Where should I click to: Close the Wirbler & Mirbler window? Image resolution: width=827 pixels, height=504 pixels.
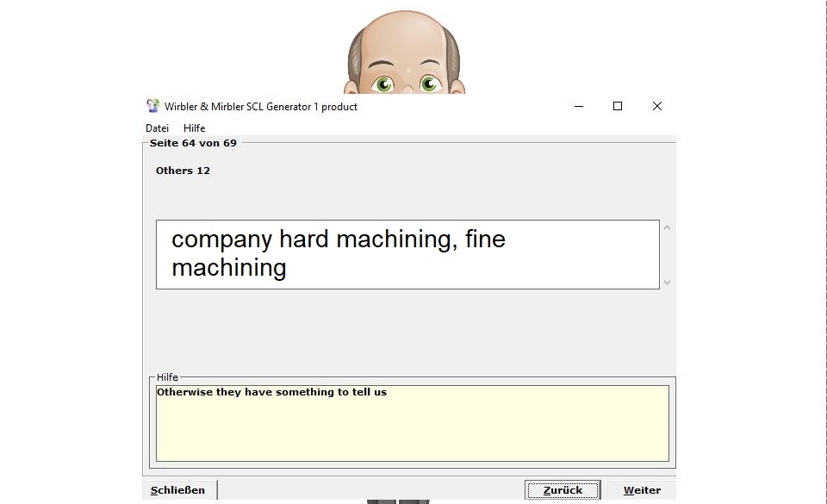657,106
